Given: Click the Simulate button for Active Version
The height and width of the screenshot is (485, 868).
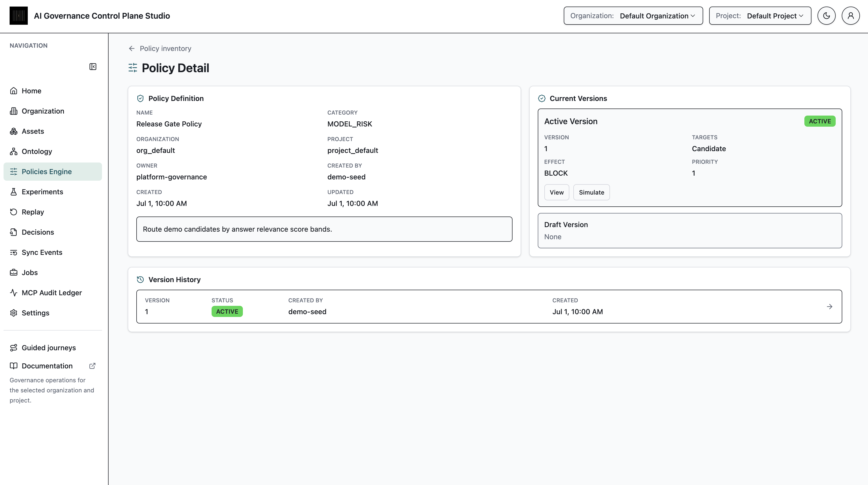Looking at the screenshot, I should pyautogui.click(x=591, y=192).
